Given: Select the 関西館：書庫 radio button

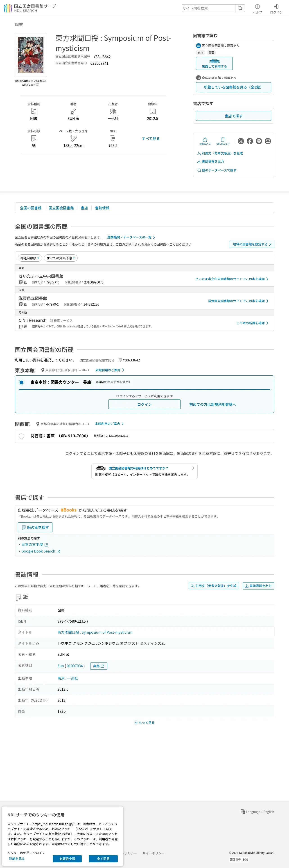Looking at the screenshot, I should pyautogui.click(x=22, y=436).
